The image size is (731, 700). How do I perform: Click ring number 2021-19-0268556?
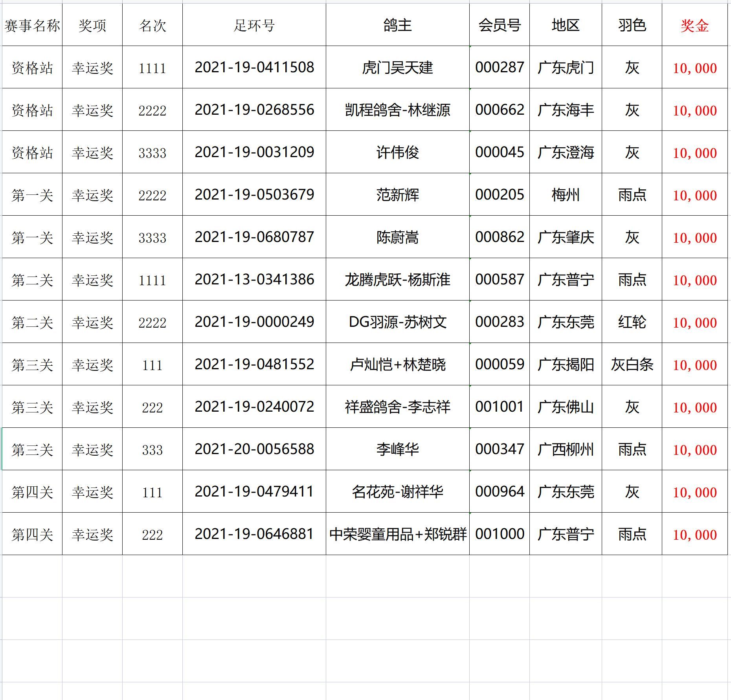pos(254,110)
